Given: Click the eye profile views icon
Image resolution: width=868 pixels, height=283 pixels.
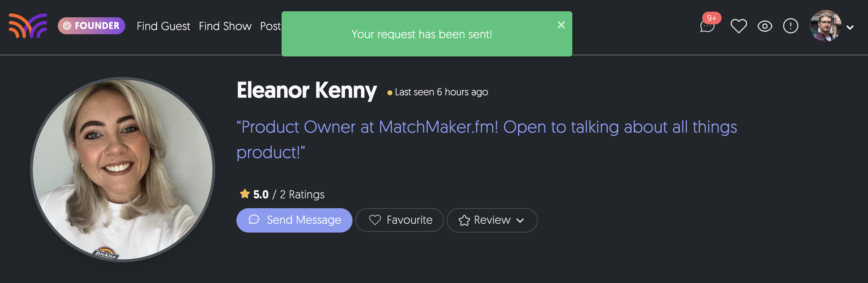Looking at the screenshot, I should (765, 26).
